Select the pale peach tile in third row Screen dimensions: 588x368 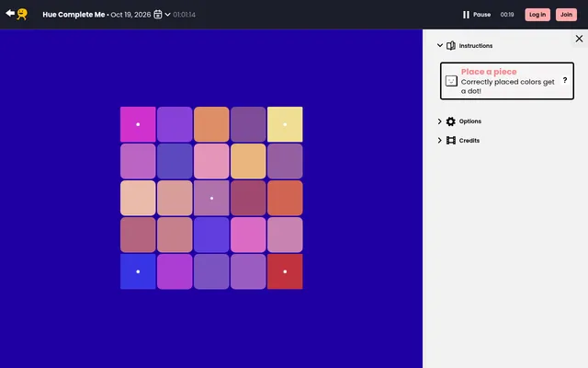click(138, 198)
